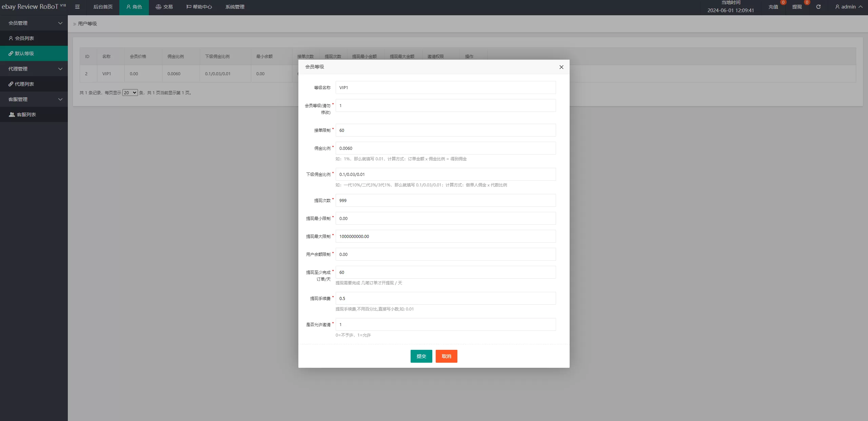
Task: Open 系统管理 top menu
Action: point(235,7)
